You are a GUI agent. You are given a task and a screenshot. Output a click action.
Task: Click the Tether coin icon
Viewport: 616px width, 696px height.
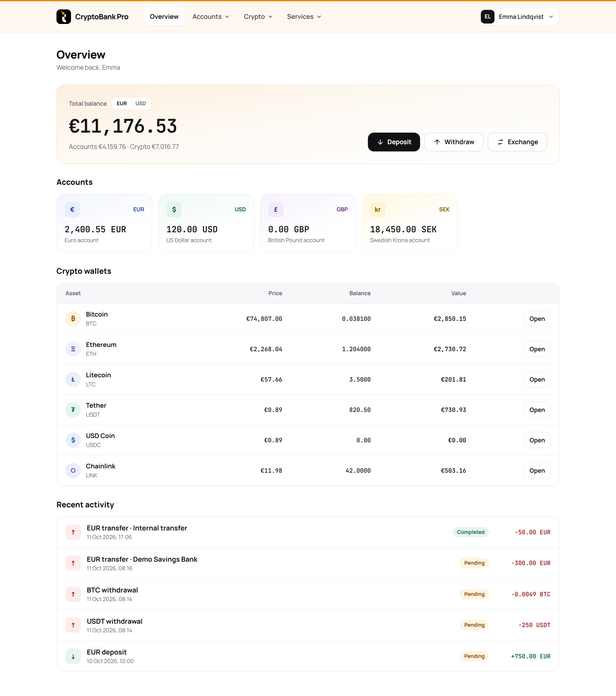coord(73,410)
